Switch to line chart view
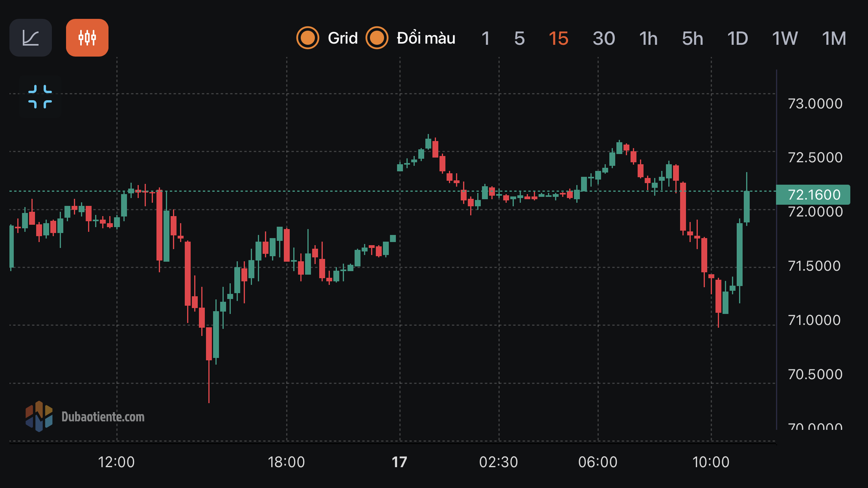 pyautogui.click(x=31, y=38)
